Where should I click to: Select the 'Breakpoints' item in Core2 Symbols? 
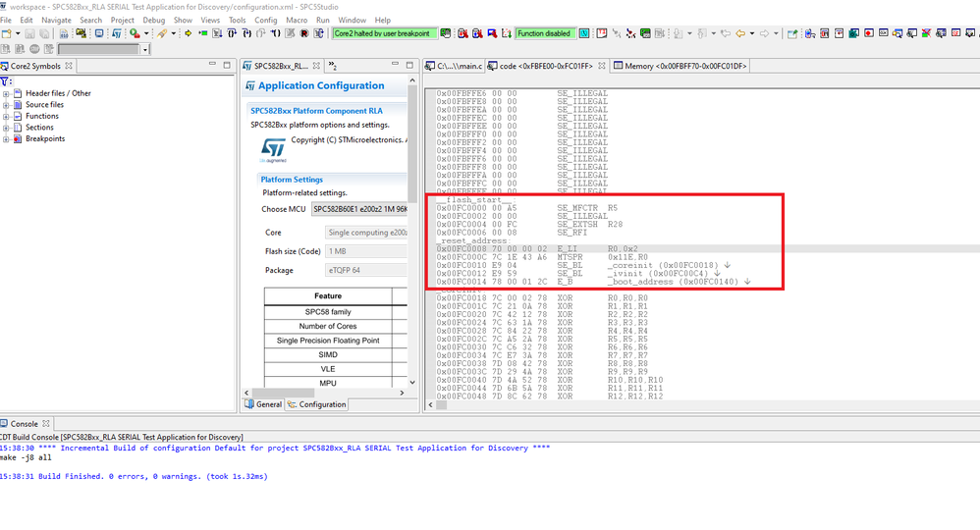[45, 138]
